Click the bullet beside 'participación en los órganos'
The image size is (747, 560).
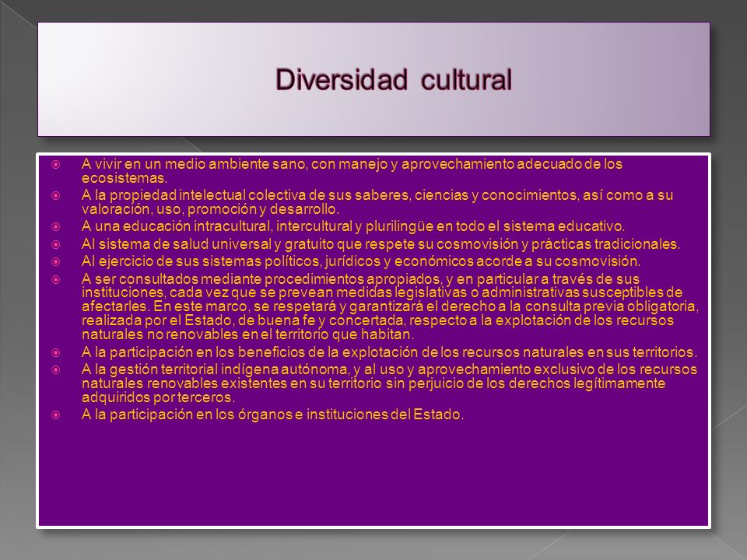(56, 415)
